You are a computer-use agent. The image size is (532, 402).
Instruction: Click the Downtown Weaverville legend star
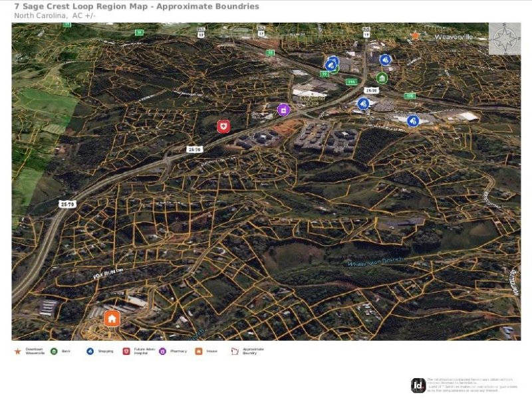click(x=17, y=351)
